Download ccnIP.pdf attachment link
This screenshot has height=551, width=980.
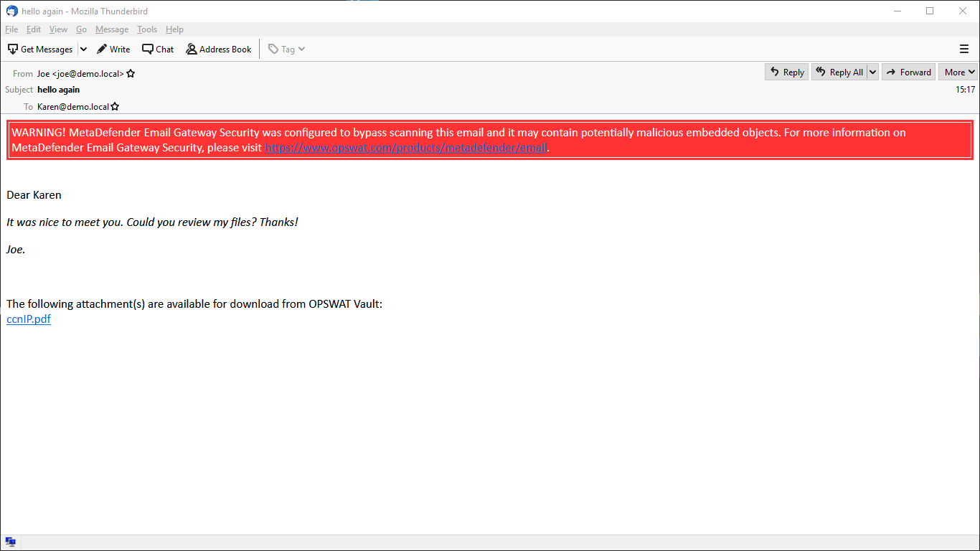coord(29,319)
